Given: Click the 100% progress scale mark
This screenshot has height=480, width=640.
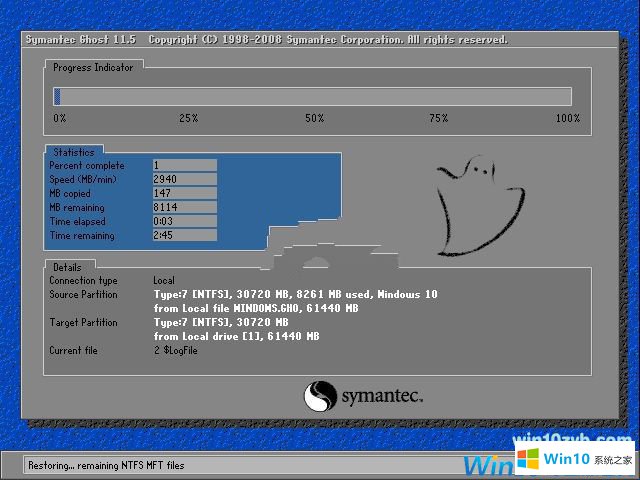Looking at the screenshot, I should (568, 118).
